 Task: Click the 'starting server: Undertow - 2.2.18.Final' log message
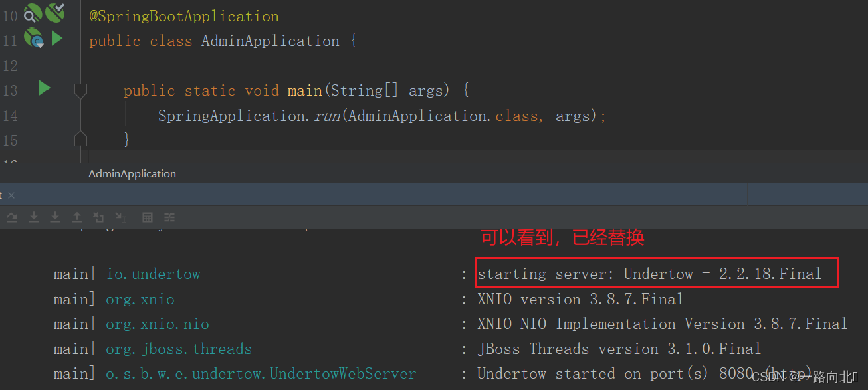649,274
